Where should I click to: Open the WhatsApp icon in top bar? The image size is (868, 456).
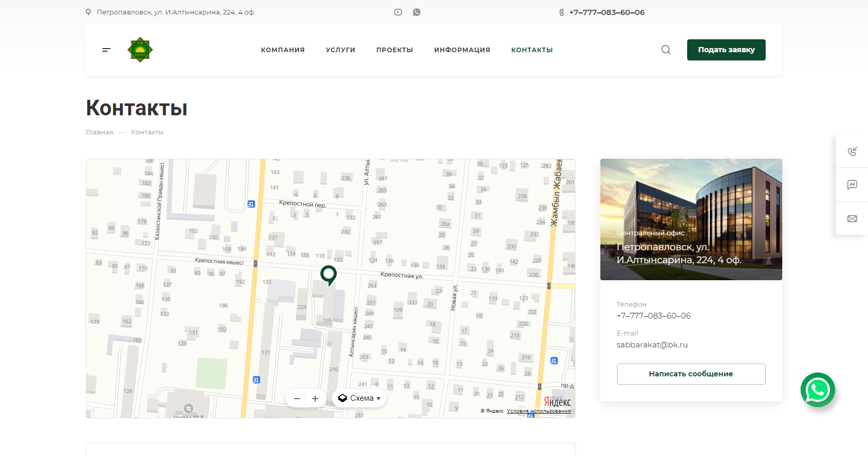[x=416, y=12]
